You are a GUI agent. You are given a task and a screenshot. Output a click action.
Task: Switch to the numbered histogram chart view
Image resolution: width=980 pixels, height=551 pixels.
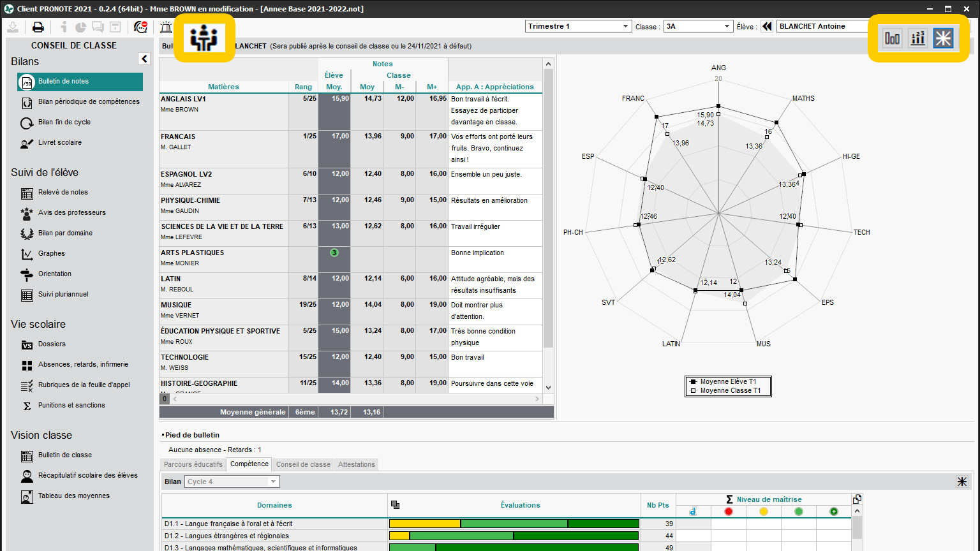pos(917,38)
